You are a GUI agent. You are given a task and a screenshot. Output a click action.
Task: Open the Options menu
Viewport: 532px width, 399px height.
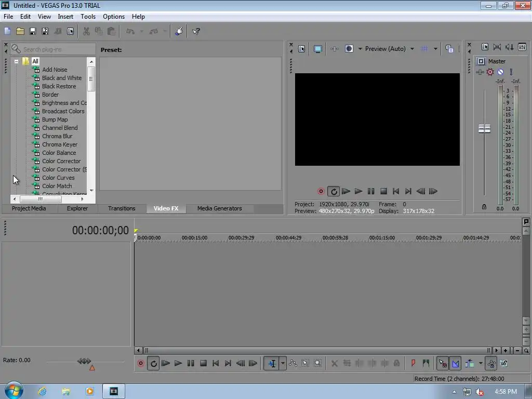(114, 17)
